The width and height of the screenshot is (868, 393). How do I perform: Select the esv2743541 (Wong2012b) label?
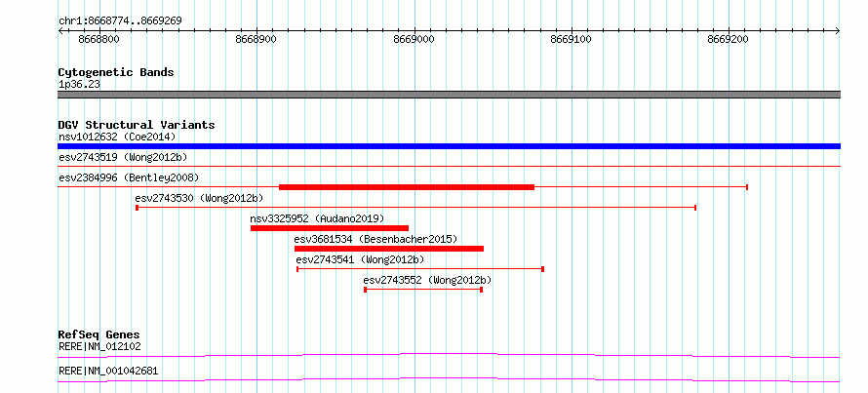point(361,259)
